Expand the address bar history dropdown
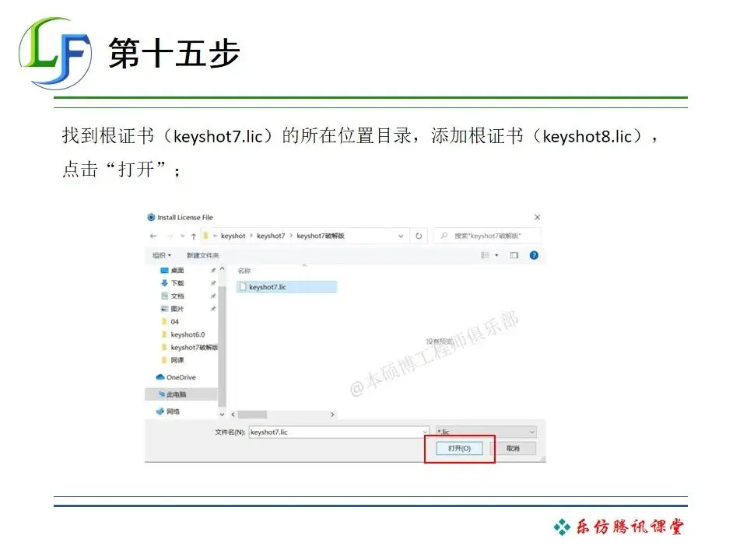The height and width of the screenshot is (560, 747). click(401, 236)
